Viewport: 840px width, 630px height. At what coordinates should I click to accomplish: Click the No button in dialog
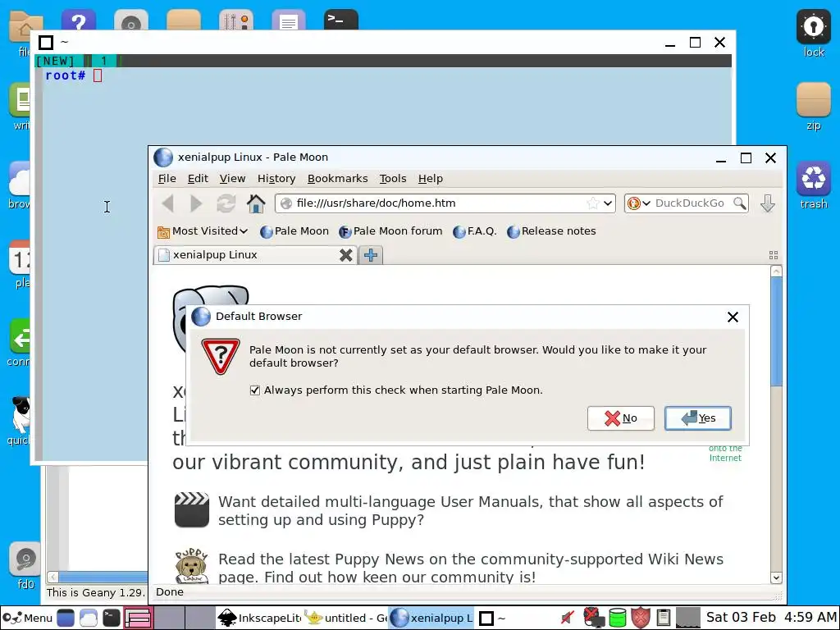pos(620,418)
